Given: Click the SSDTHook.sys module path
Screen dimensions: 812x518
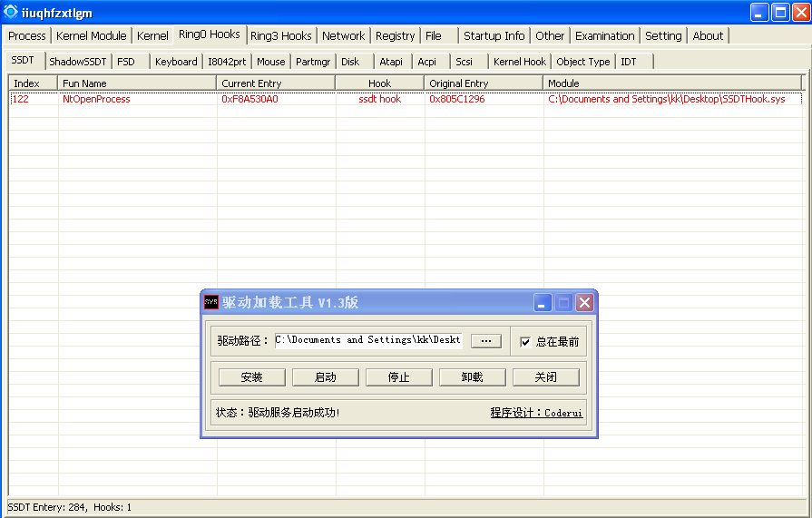Looking at the screenshot, I should click(667, 99).
